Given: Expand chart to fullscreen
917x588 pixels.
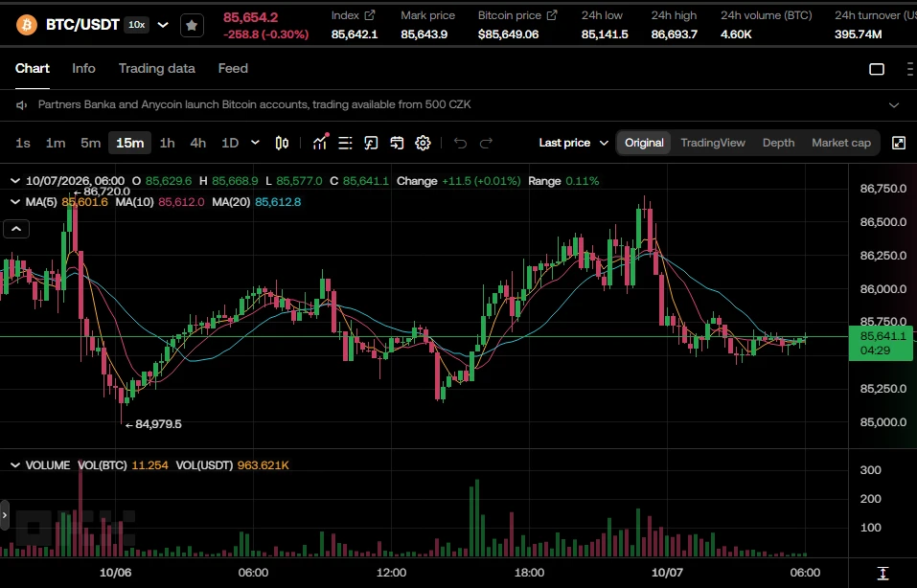Looking at the screenshot, I should point(899,143).
